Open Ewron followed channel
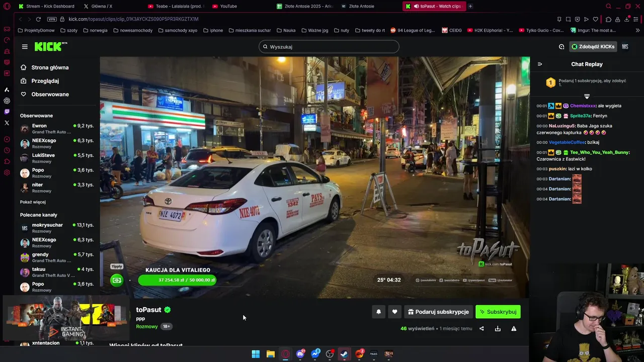The height and width of the screenshot is (362, 644). pyautogui.click(x=57, y=129)
